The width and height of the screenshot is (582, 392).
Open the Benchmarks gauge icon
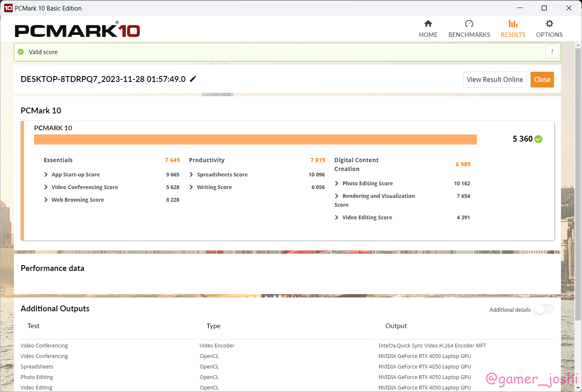(469, 24)
